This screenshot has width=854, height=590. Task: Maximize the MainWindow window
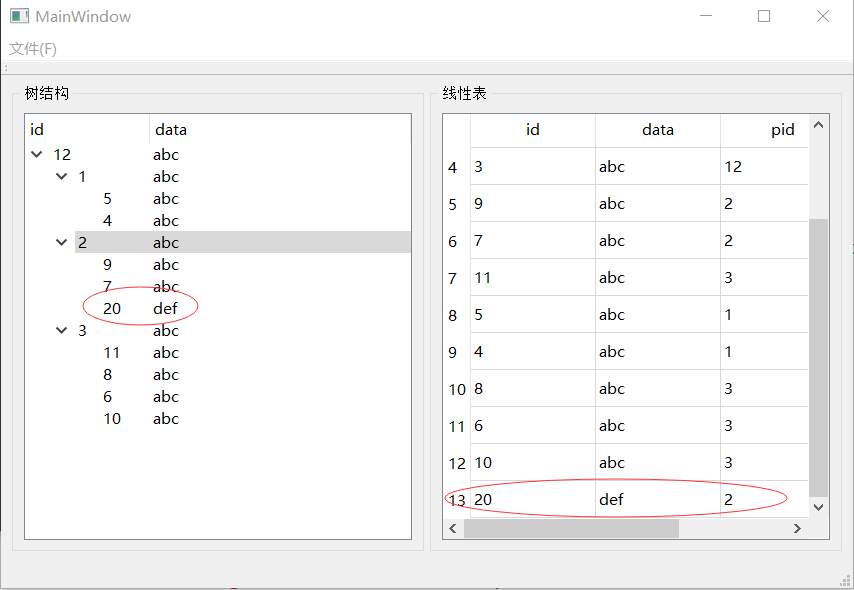point(764,16)
